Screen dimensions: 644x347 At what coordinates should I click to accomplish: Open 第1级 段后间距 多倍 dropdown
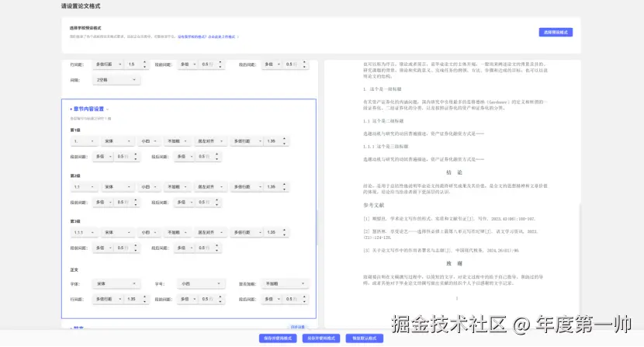pos(185,157)
